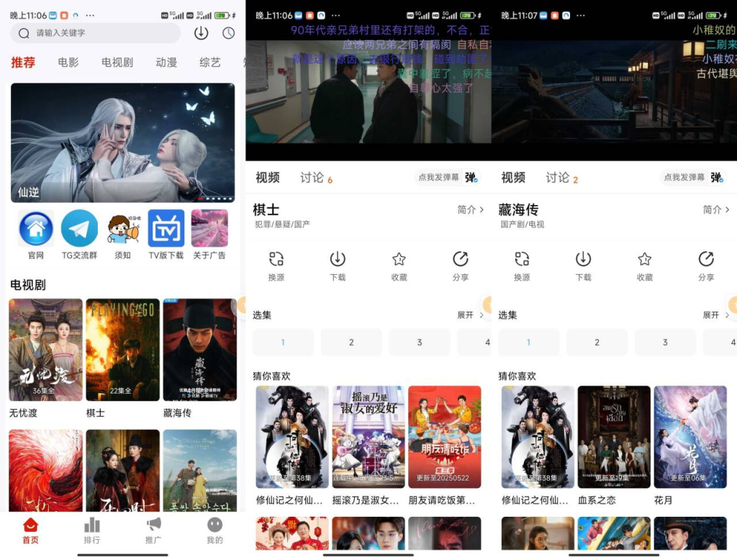Image resolution: width=737 pixels, height=560 pixels.
Task: Tap the 棋士 video player
Action: click(368, 91)
